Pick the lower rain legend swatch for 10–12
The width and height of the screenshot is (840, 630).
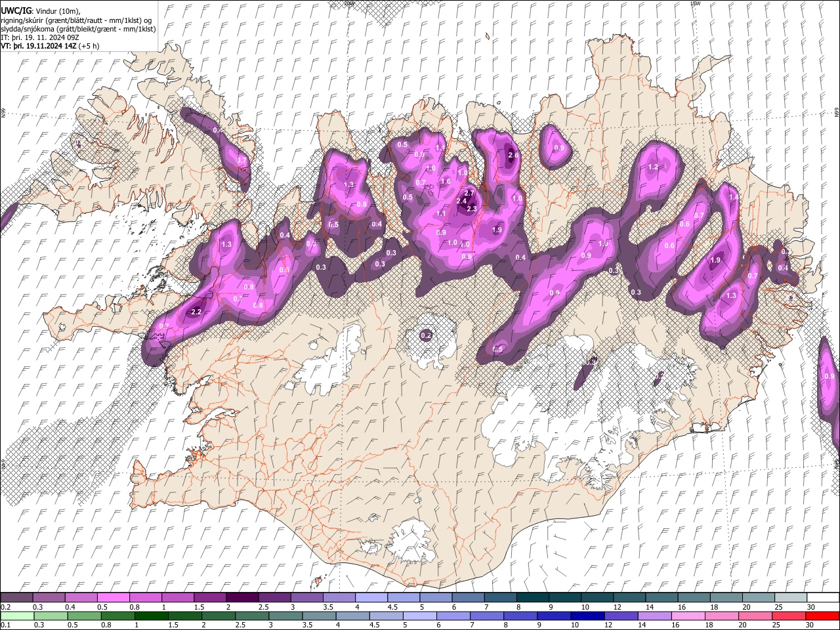click(x=588, y=616)
